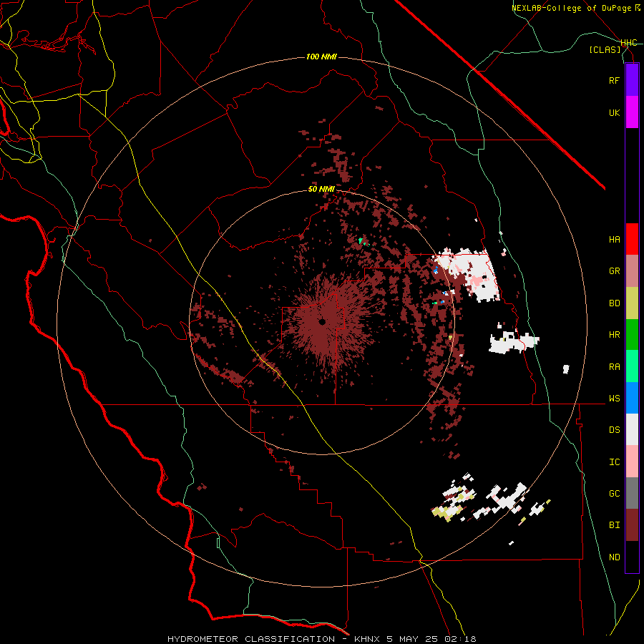Click the 5 MAY 25 date text
This screenshot has width=644, height=644.
pyautogui.click(x=413, y=639)
